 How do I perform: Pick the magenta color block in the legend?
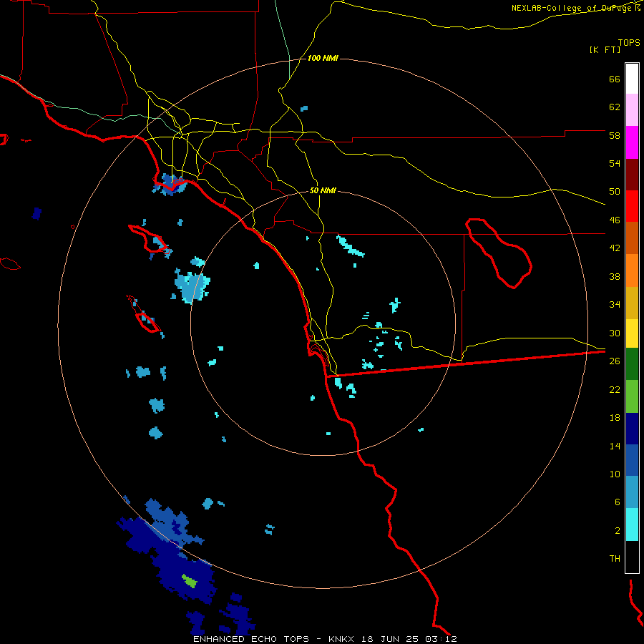click(x=632, y=142)
